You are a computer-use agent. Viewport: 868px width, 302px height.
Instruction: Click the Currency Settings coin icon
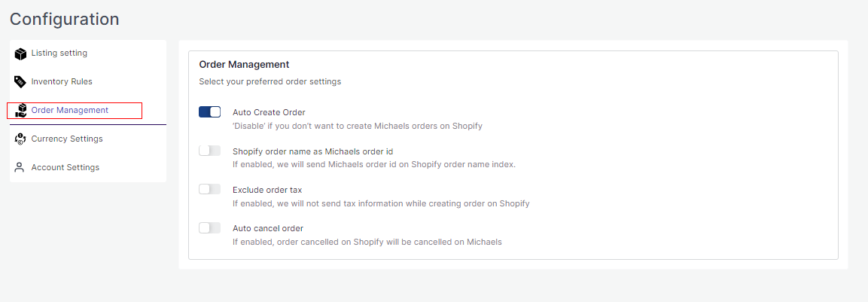pos(20,139)
